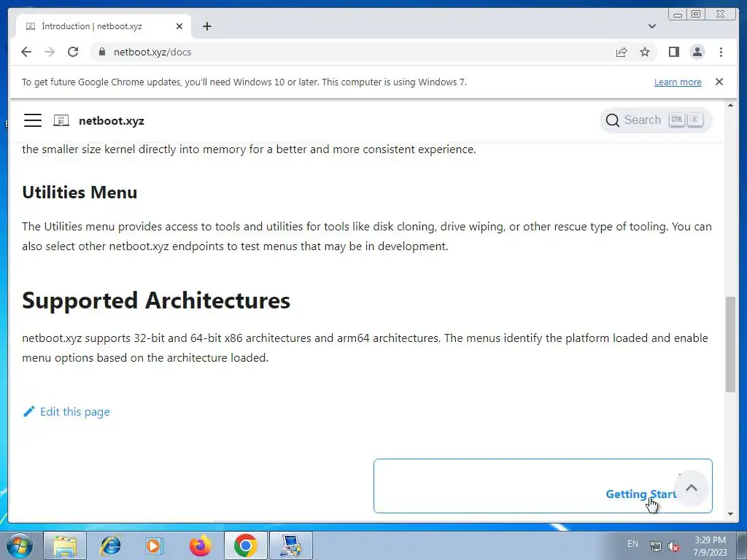Click the netboot.xyz logo icon
Screen dimensions: 747x560
(x=61, y=120)
